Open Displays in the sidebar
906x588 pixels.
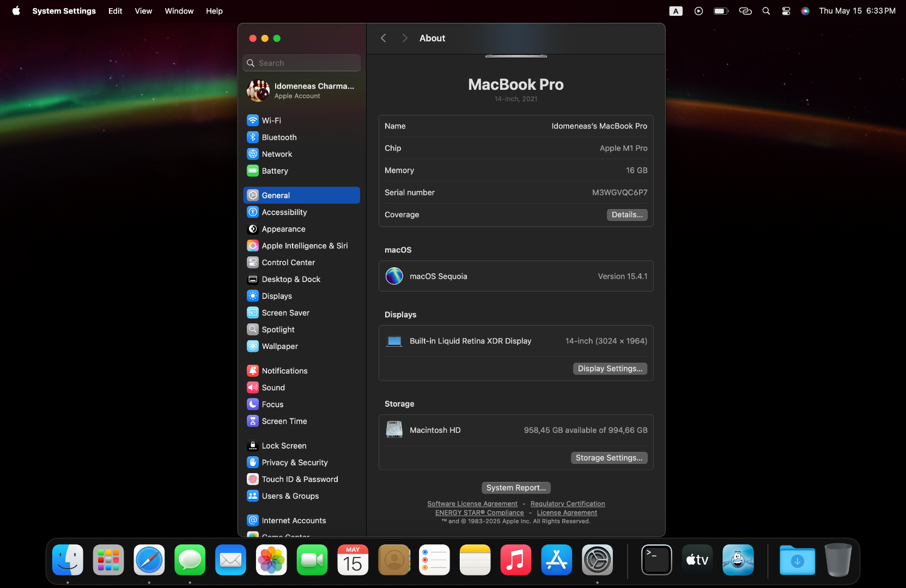click(301, 296)
